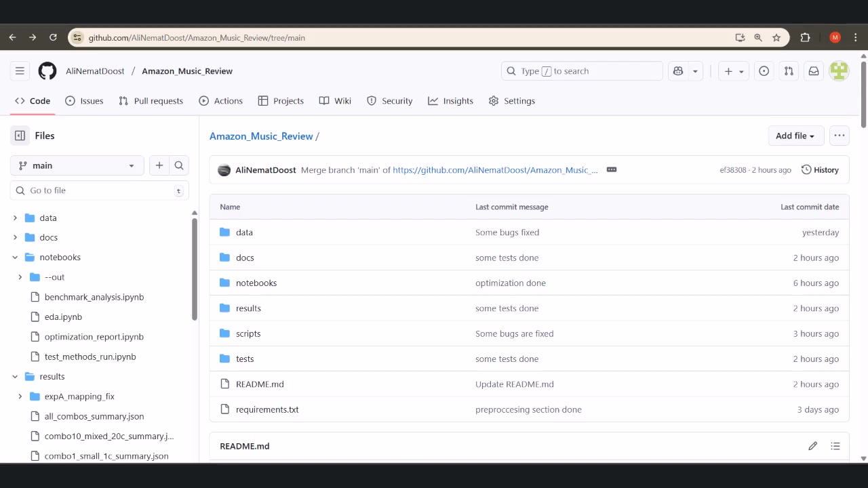Viewport: 868px width, 488px height.
Task: Open the scripts folder in the file list
Action: 248,333
